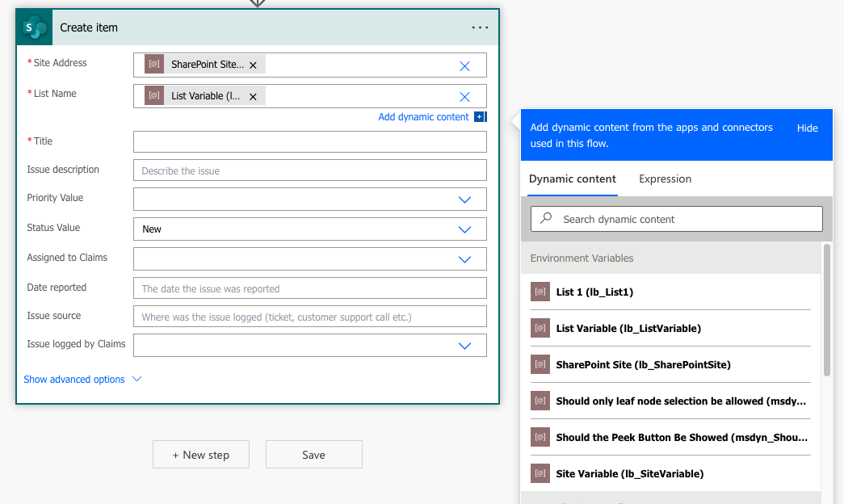Click the + New step button
The width and height of the screenshot is (844, 504).
tap(200, 454)
